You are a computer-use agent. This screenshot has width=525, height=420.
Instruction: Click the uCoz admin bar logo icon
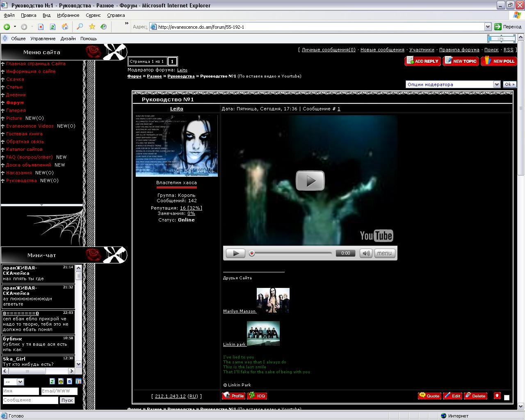pyautogui.click(x=5, y=39)
